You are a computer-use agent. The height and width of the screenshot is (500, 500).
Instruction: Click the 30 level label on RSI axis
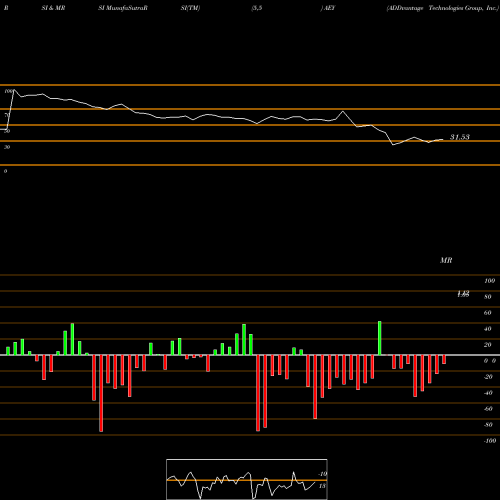point(7,147)
